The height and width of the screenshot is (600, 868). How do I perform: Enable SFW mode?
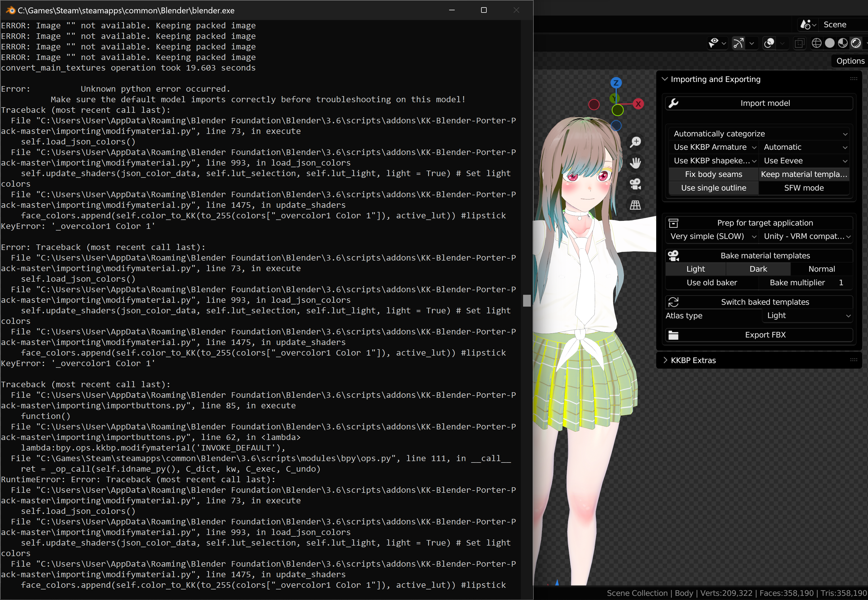[804, 187]
